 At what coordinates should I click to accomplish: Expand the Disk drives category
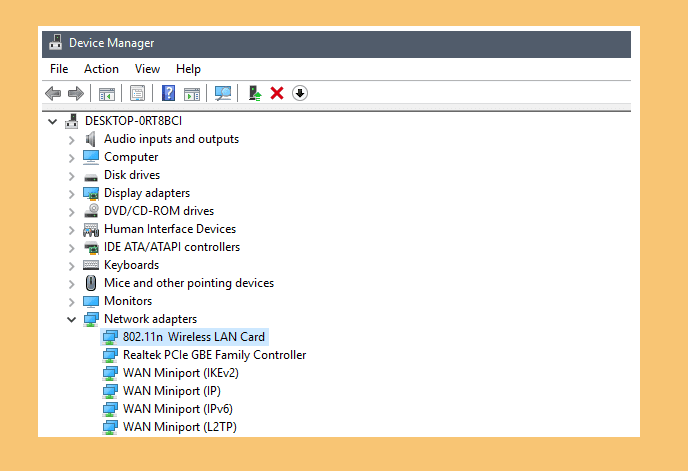pyautogui.click(x=71, y=175)
